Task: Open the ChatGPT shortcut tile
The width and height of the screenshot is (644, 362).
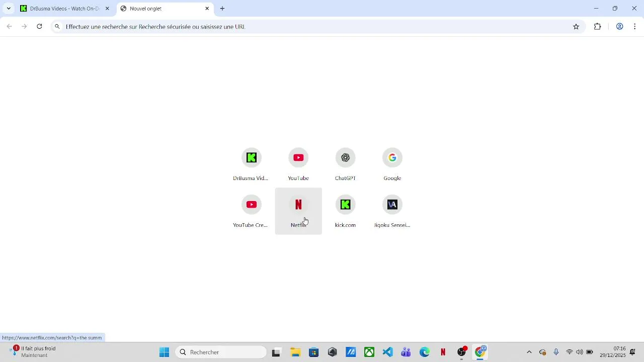Action: point(345,164)
